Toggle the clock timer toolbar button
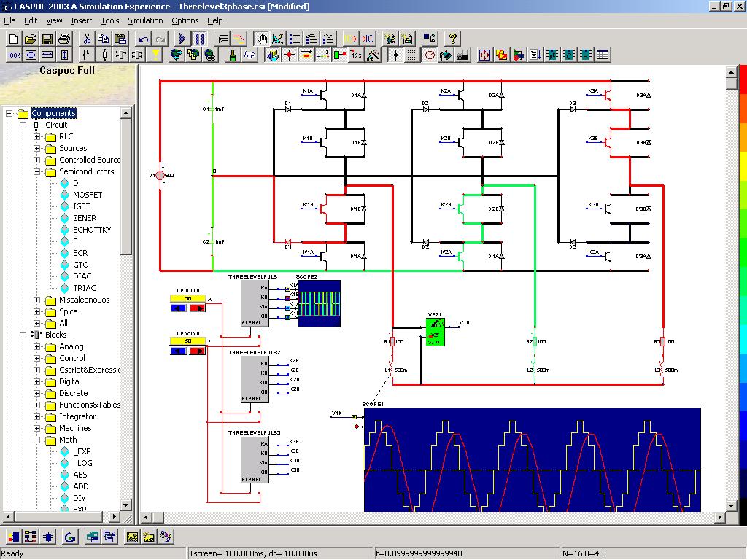Viewport: 747px width, 560px height. pyautogui.click(x=429, y=55)
